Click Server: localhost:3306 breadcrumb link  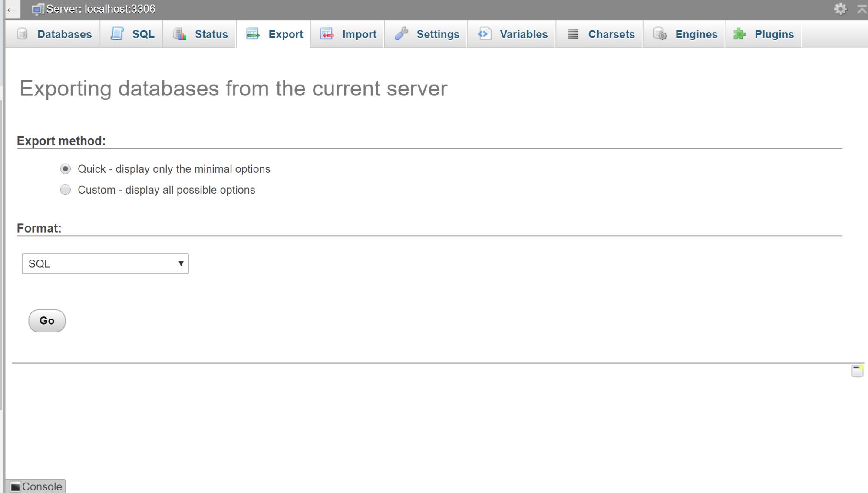[x=100, y=9]
